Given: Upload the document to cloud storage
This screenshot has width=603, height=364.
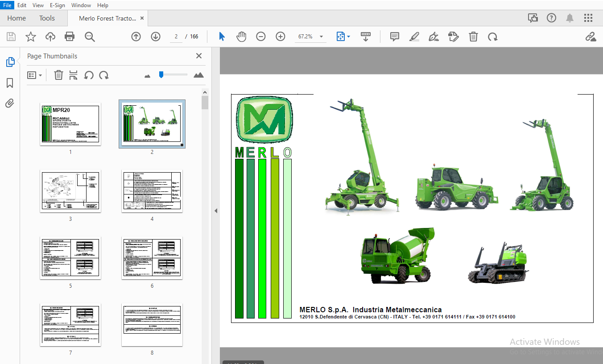Looking at the screenshot, I should [x=50, y=37].
